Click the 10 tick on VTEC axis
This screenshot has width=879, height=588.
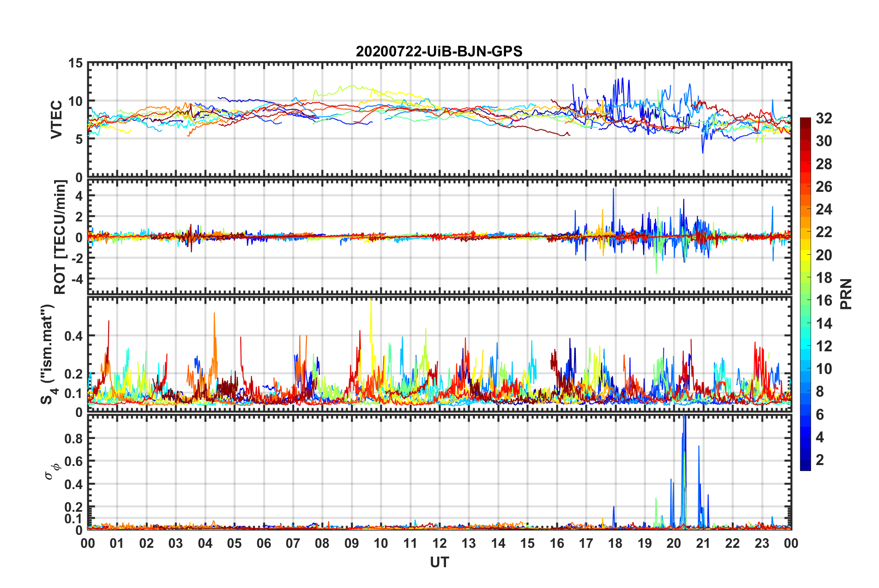pos(75,101)
